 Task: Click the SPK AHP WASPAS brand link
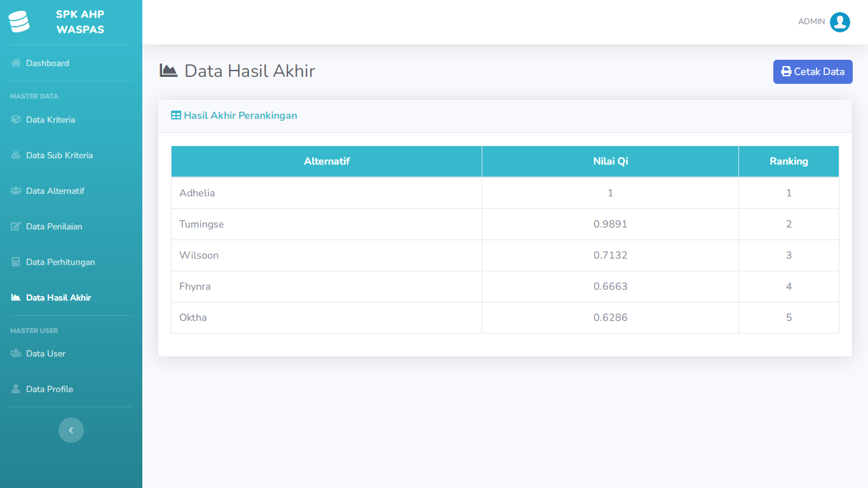point(71,22)
